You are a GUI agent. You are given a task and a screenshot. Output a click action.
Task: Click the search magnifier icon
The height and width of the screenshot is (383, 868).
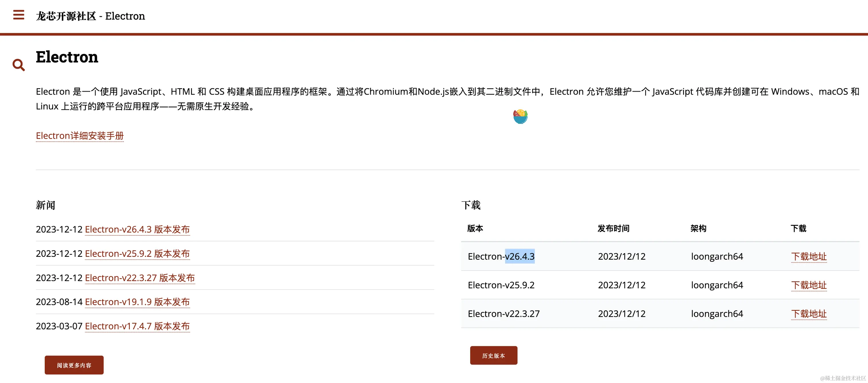(x=19, y=65)
